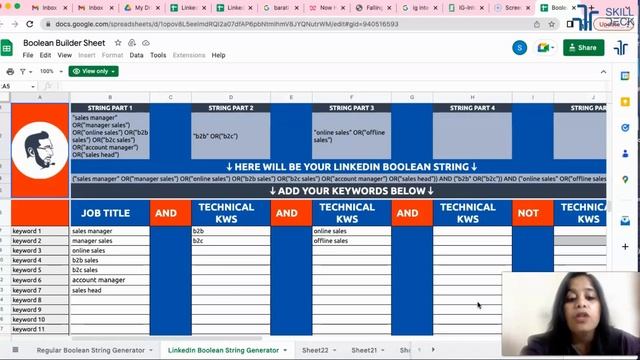Open the Data menu
Screen dimensions: 640x360
click(136, 55)
